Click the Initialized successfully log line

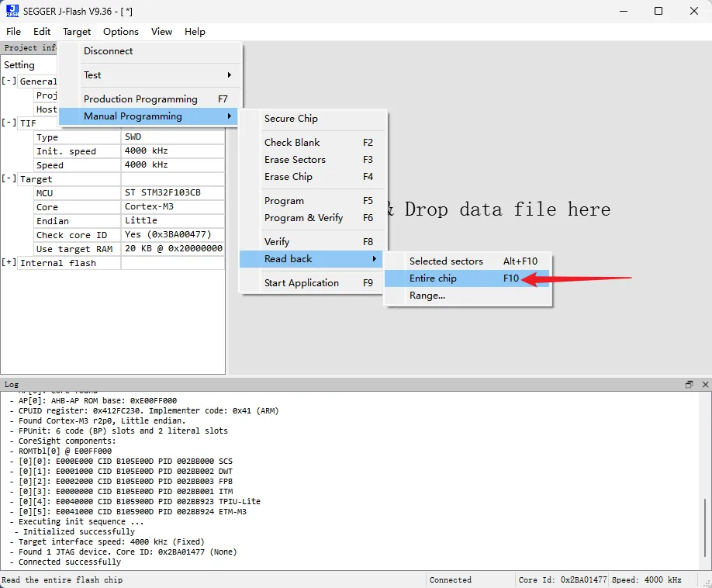tap(79, 531)
